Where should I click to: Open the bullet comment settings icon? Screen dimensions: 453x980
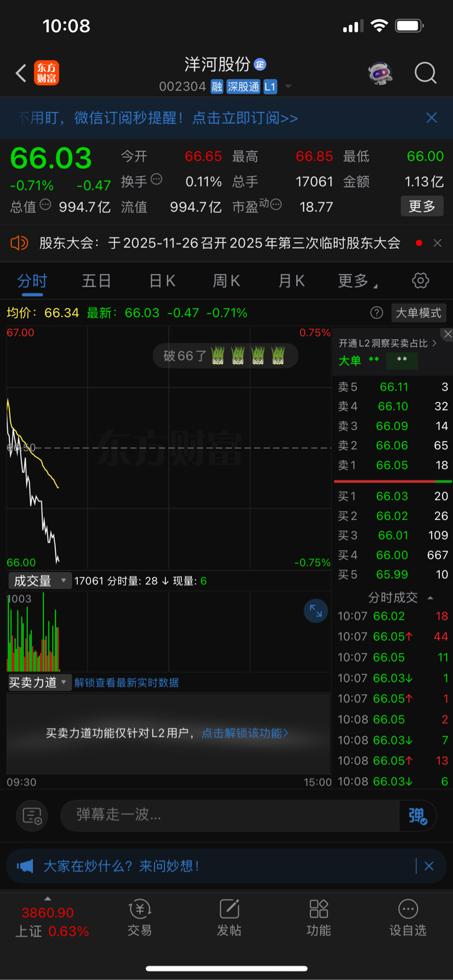point(32,815)
